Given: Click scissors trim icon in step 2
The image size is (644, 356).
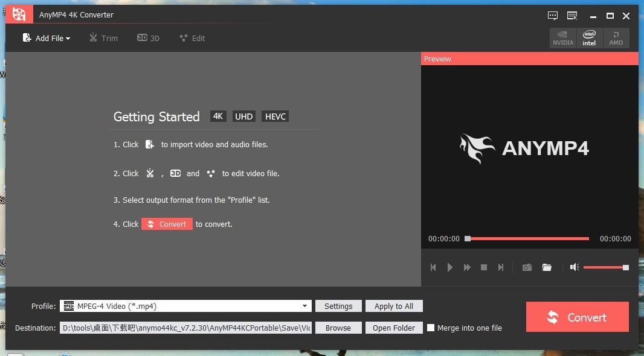Looking at the screenshot, I should [150, 173].
